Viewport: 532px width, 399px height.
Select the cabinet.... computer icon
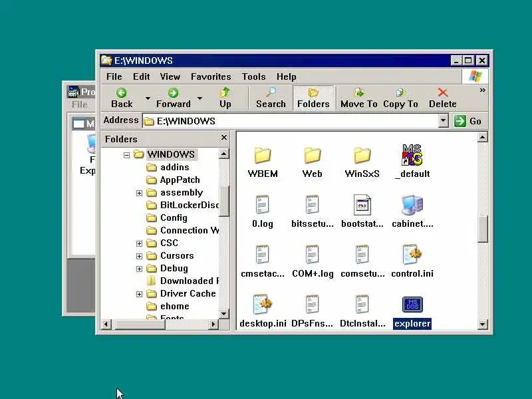click(x=412, y=205)
